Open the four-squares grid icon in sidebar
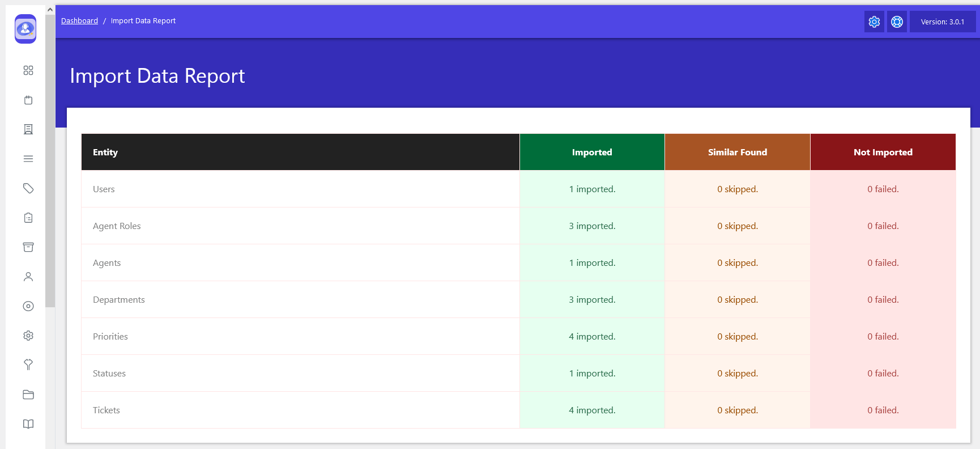The height and width of the screenshot is (449, 980). 28,70
